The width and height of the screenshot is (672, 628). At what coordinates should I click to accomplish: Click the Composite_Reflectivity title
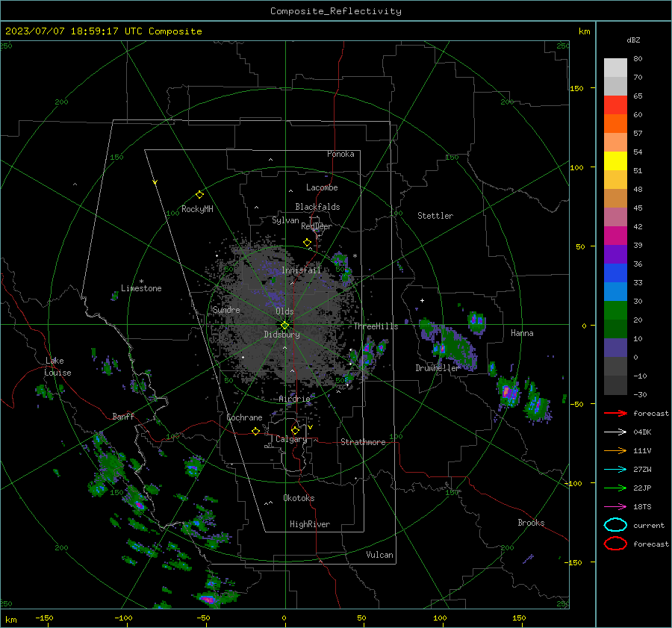335,11
